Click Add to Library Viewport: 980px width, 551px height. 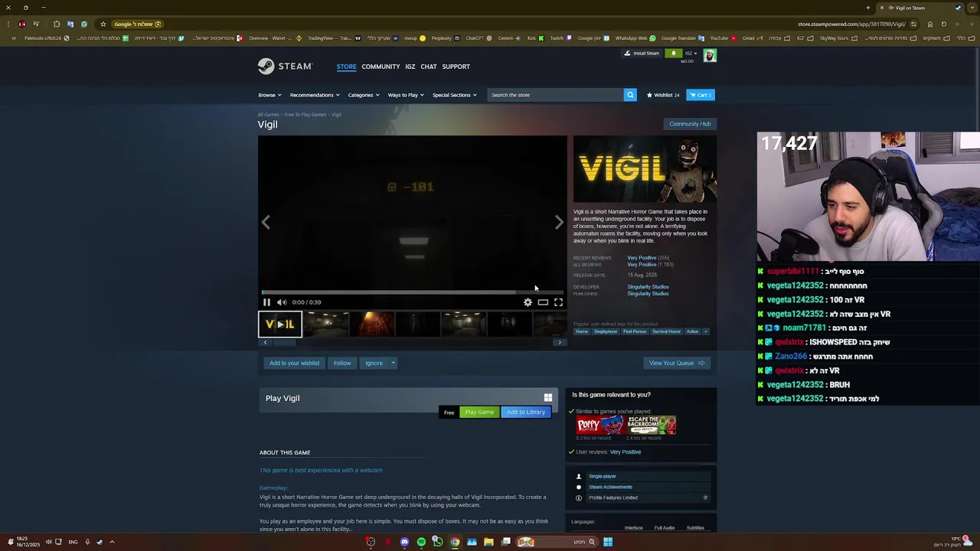click(526, 412)
